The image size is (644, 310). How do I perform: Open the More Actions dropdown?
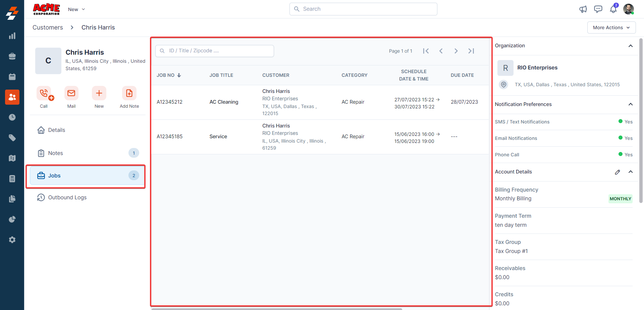click(611, 28)
